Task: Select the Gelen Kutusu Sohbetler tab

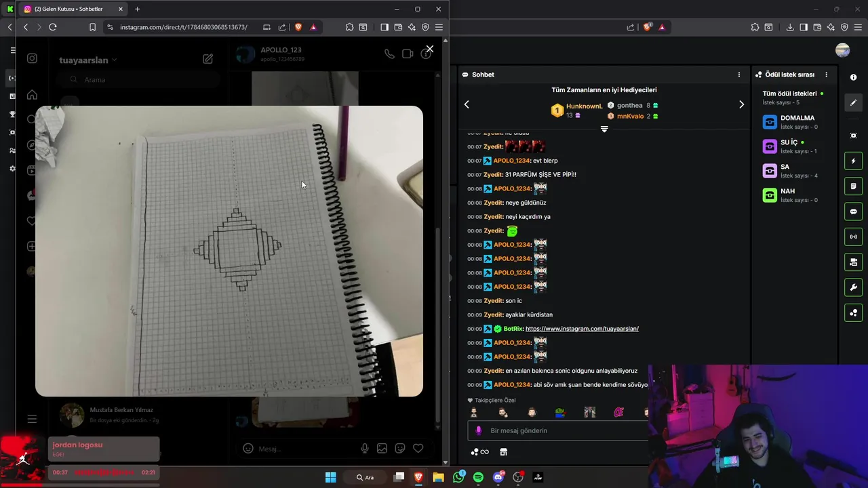Action: [73, 9]
